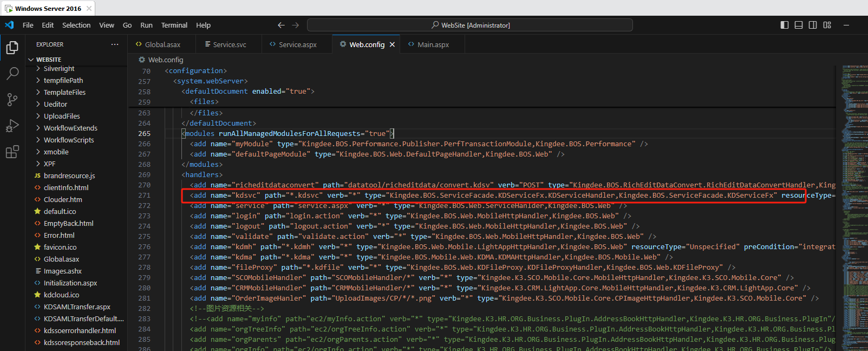
Task: Click the VS Code logo icon
Action: point(9,25)
